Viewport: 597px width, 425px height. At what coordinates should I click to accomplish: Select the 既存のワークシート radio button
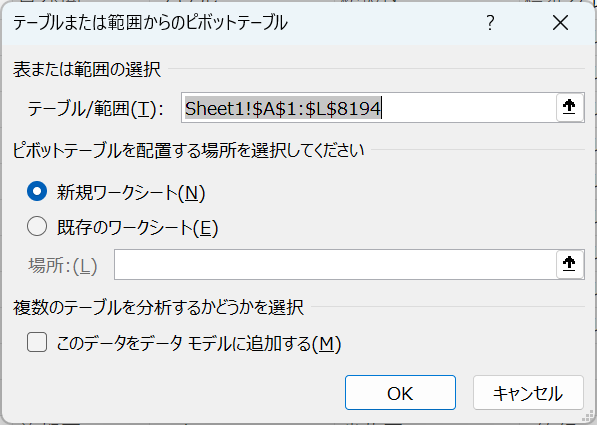click(37, 226)
